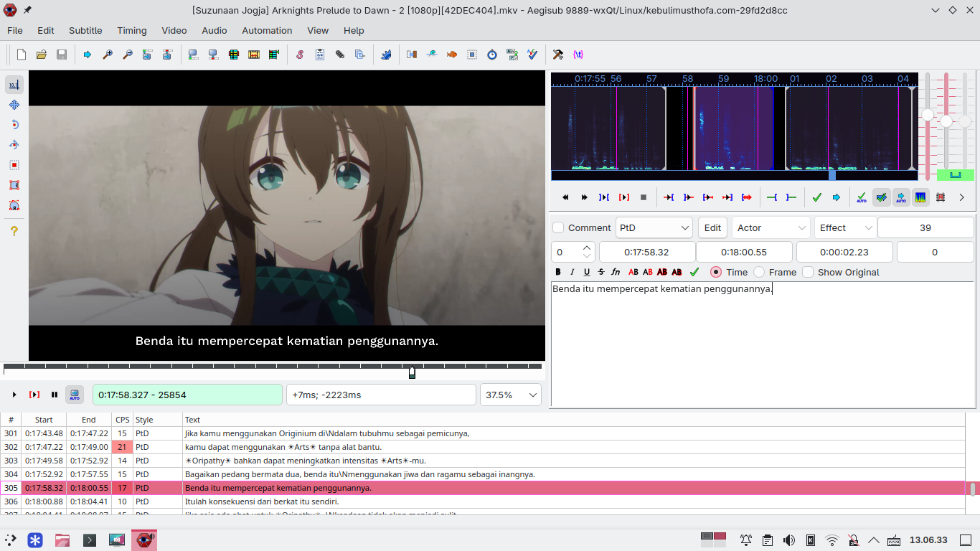This screenshot has width=980, height=551.
Task: Toggle spectrum analyzer display mode icon
Action: (x=920, y=197)
